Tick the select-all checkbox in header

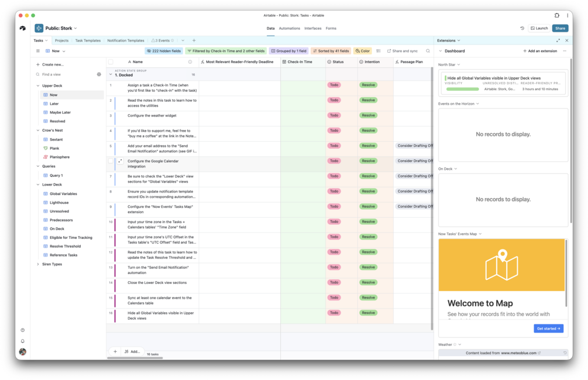pyautogui.click(x=111, y=62)
